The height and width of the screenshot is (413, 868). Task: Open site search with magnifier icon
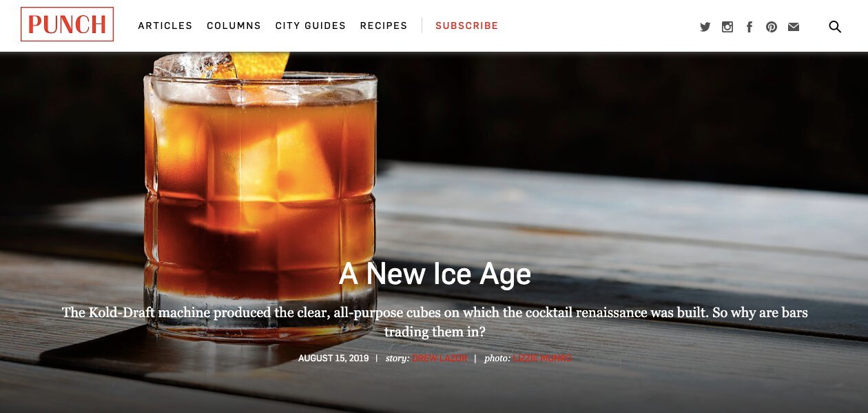tap(835, 27)
